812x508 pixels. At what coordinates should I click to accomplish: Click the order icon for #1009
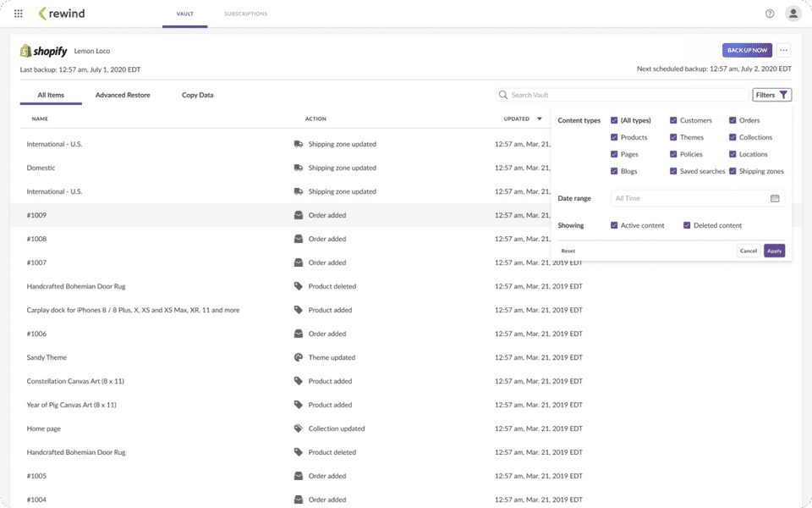[x=299, y=215]
